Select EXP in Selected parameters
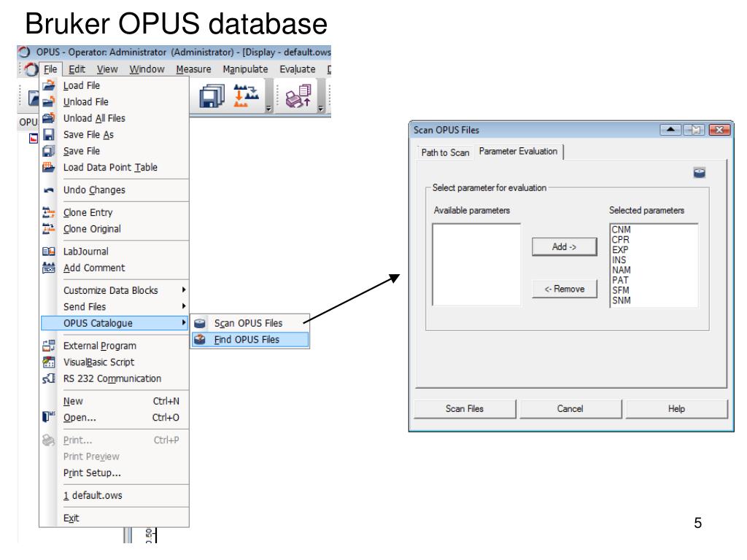This screenshot has height=560, width=747. [620, 249]
